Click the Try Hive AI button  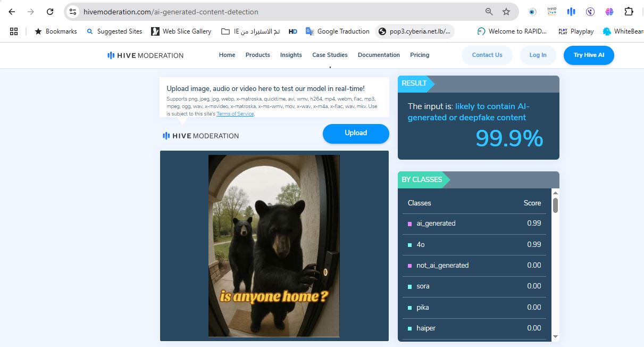pos(589,55)
